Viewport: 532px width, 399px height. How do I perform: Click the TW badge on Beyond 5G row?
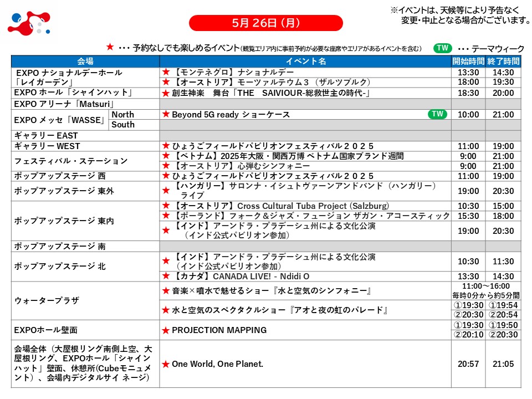pyautogui.click(x=437, y=114)
